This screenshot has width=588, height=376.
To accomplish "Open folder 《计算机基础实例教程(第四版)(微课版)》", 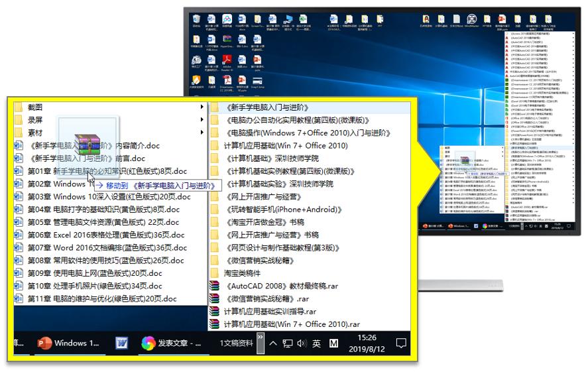I will click(290, 171).
